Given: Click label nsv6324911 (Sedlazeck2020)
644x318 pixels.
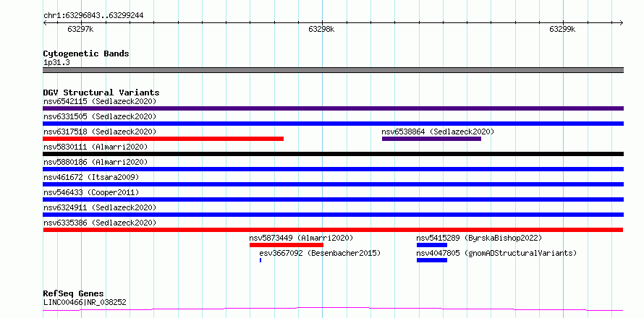Looking at the screenshot, I should 100,207.
